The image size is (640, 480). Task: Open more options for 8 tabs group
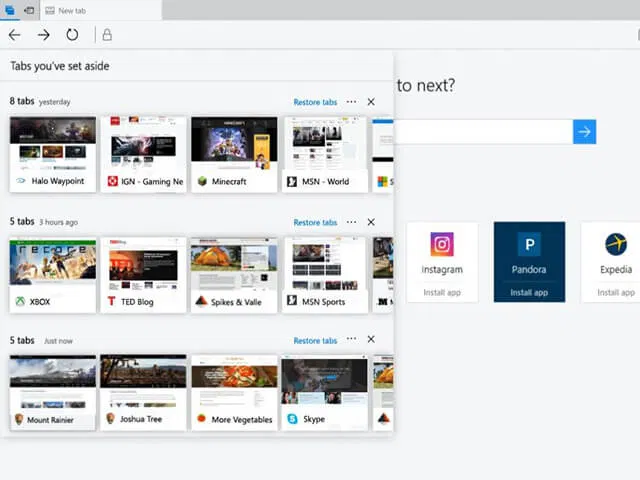[351, 102]
